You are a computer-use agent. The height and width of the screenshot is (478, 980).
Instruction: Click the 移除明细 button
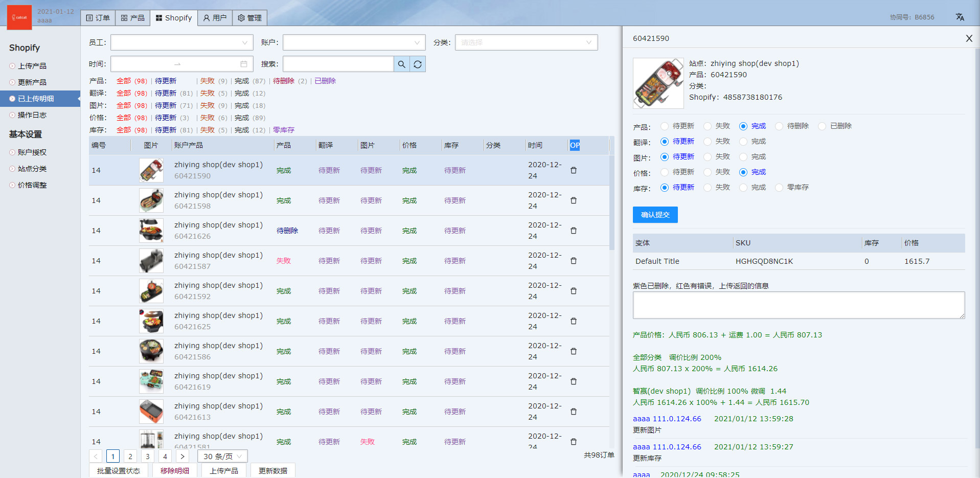point(175,471)
